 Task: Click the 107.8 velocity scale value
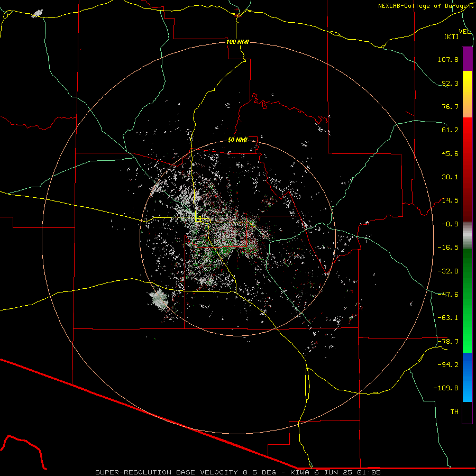pos(448,59)
